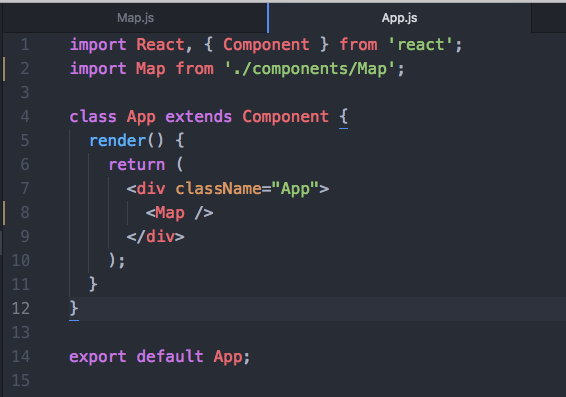Click line number 2 in gutter
Viewport: 566px width, 397px height.
[25, 69]
